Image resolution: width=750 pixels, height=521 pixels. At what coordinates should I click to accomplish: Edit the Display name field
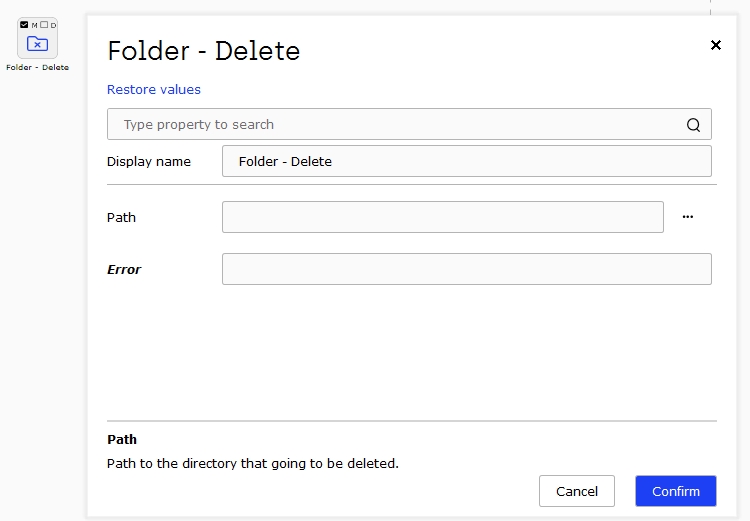[x=467, y=161]
